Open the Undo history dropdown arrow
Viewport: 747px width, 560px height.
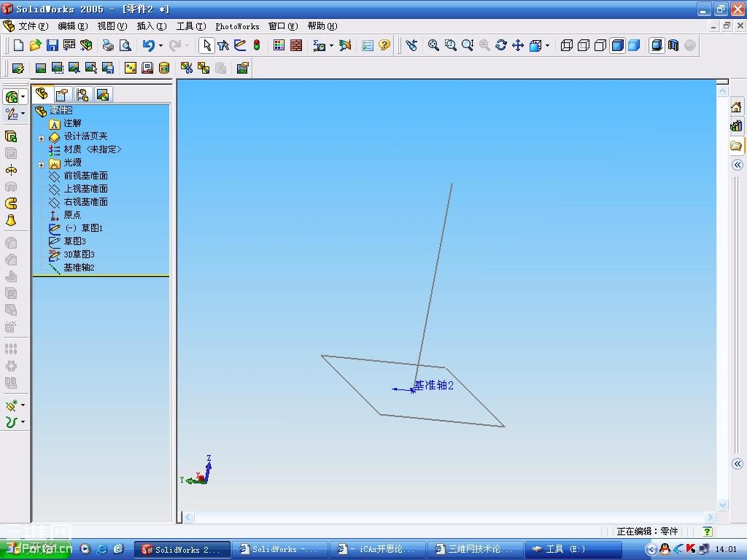point(160,46)
